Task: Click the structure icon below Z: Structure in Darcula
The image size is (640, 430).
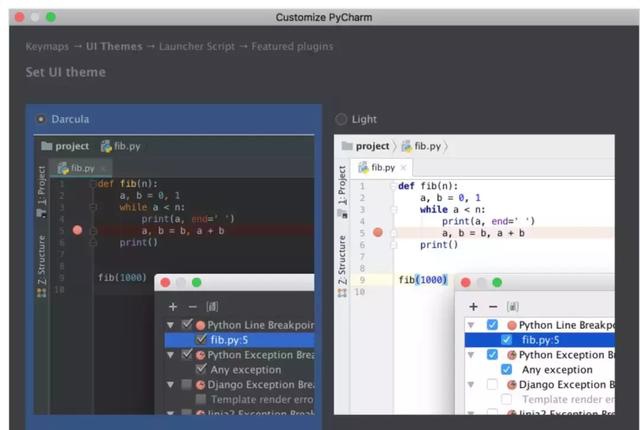Action: [42, 293]
